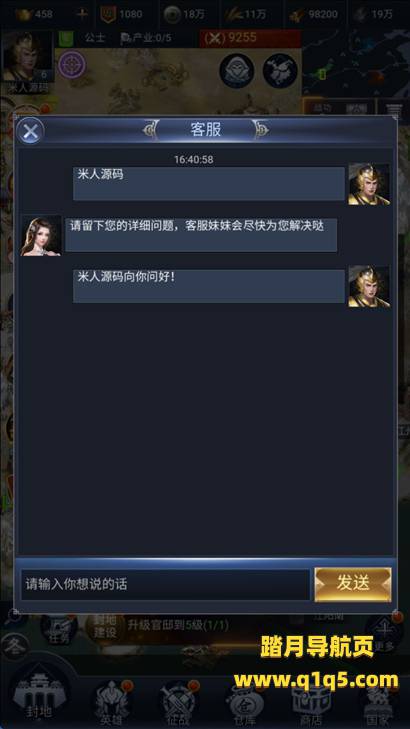
Task: Click the hooded figure round icon
Action: tap(237, 71)
